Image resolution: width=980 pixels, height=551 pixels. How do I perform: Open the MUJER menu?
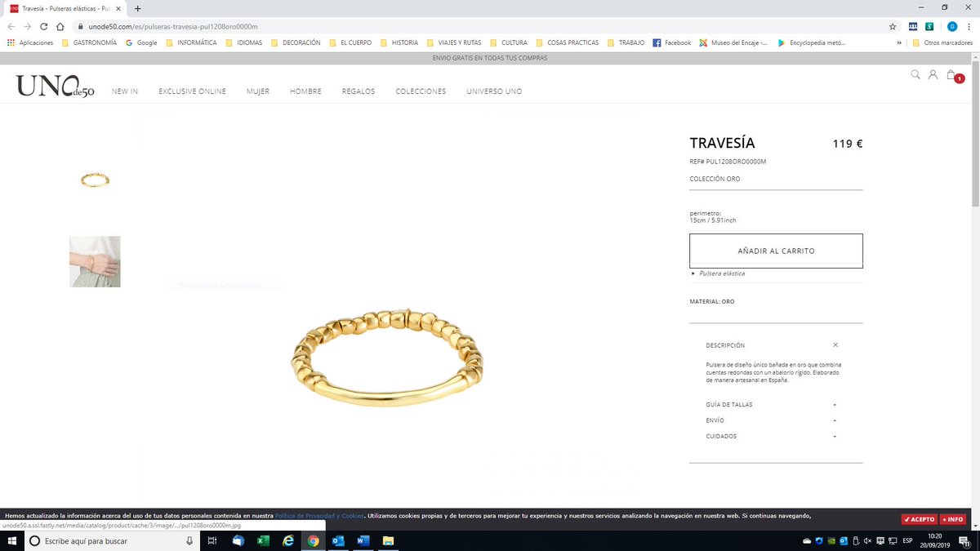click(258, 91)
